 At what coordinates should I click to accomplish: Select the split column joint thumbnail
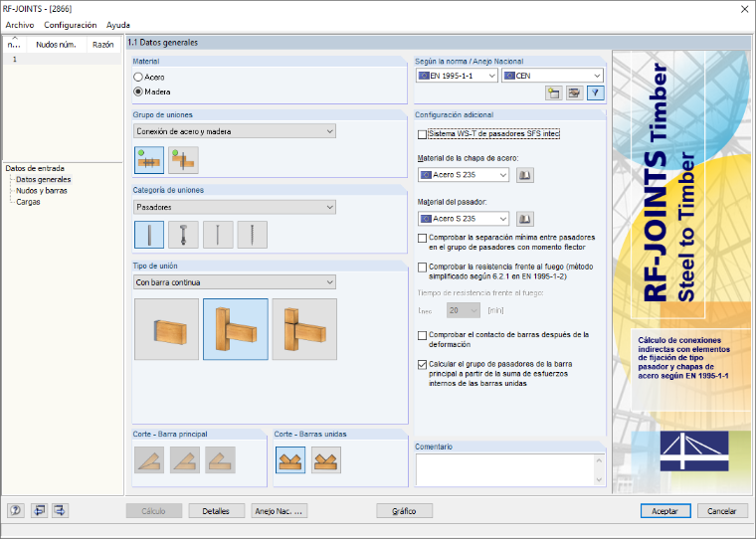[304, 329]
